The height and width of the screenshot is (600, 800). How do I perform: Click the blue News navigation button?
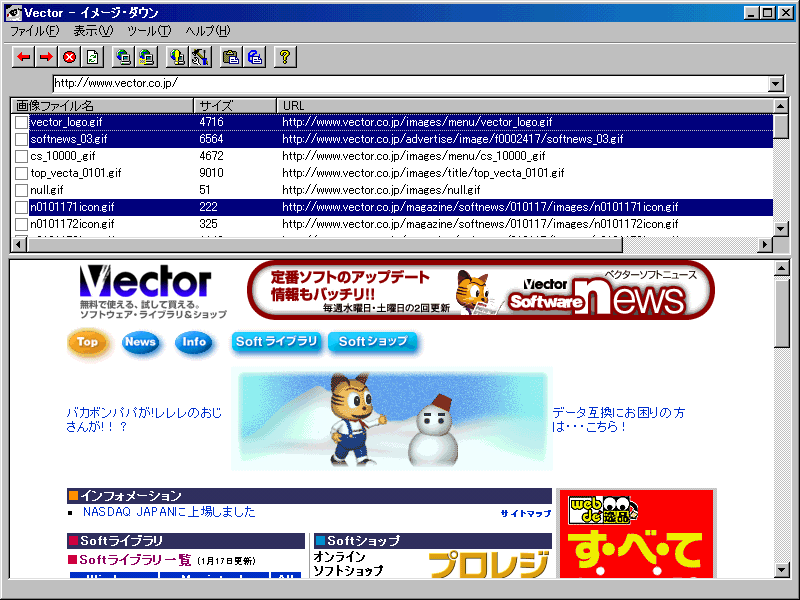pos(140,342)
